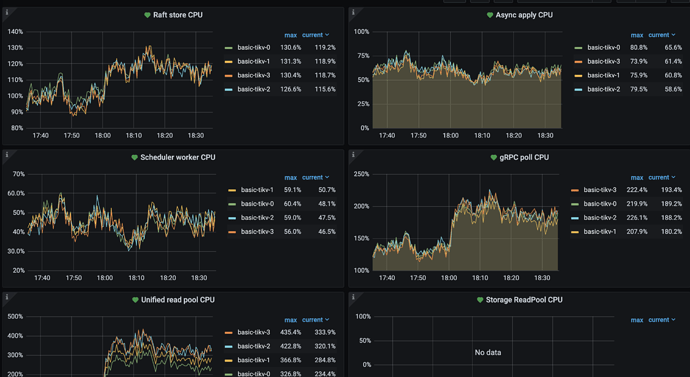Toggle basic-tikv-1 series in Raft store CPU legend

pos(254,62)
